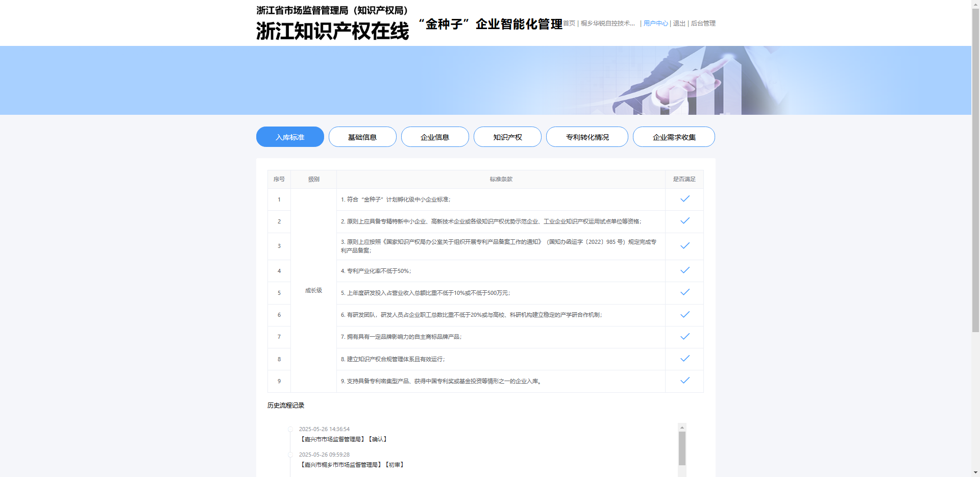
Task: Click the 首页 link in header
Action: (569, 23)
